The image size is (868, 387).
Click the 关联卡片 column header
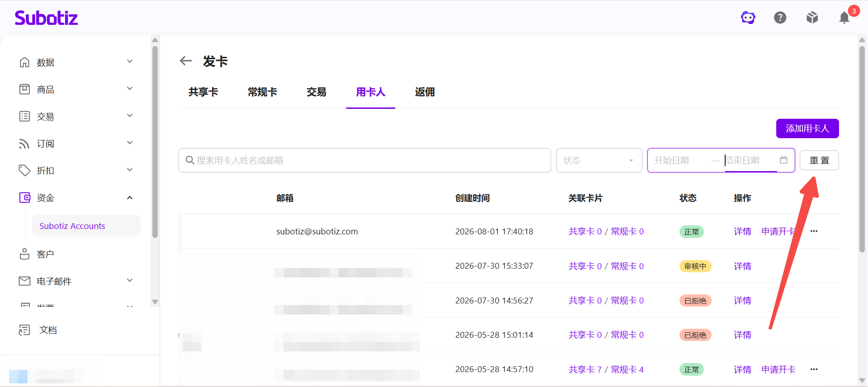click(585, 198)
